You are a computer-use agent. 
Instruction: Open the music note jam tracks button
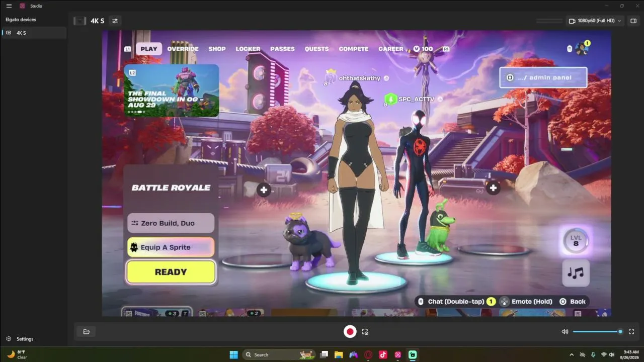[576, 273]
